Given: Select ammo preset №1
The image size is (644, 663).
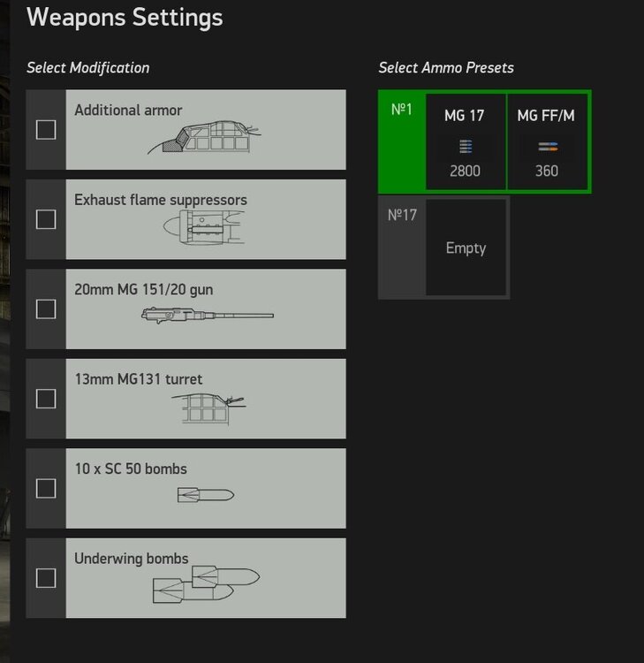Looking at the screenshot, I should pos(401,111).
